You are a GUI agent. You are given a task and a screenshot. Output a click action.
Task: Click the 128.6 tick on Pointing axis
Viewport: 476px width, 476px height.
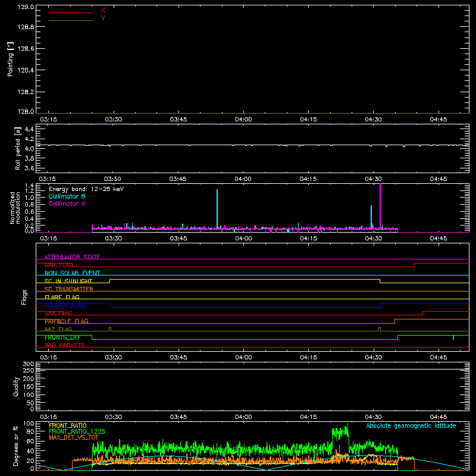click(26, 49)
